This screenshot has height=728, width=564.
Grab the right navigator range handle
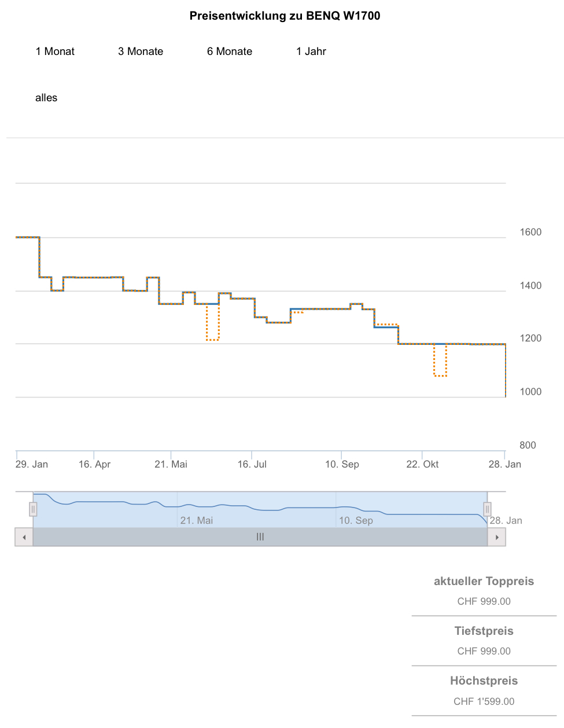487,509
